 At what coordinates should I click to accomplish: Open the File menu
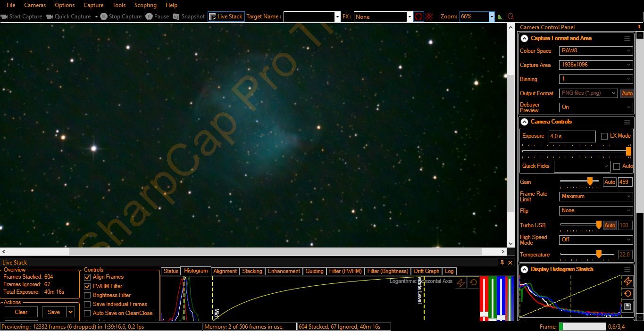tap(11, 5)
